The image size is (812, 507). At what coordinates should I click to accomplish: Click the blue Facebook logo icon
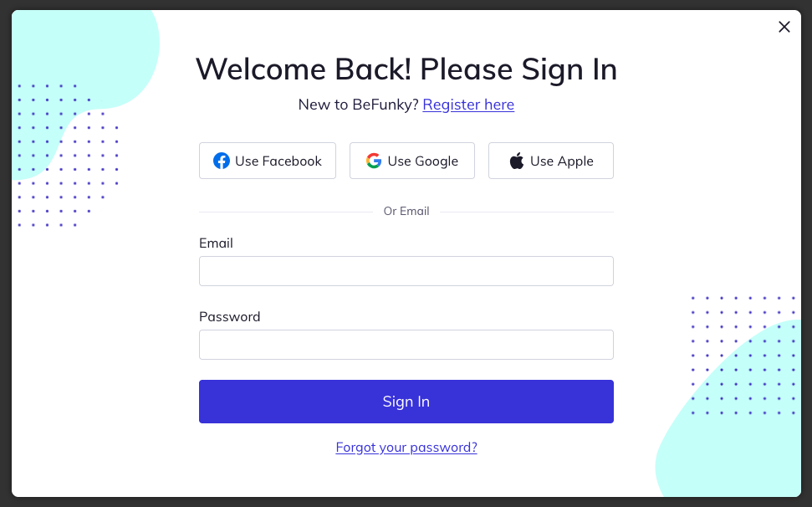[x=222, y=161]
